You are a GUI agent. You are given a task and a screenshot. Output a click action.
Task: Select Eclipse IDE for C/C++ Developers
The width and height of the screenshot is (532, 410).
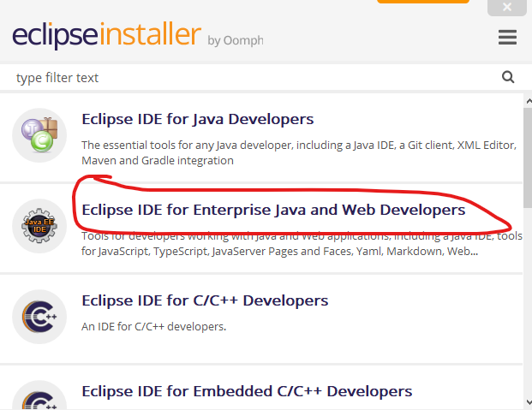[205, 300]
